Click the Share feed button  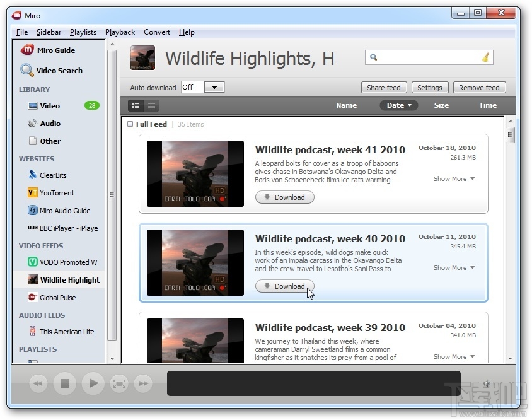384,88
